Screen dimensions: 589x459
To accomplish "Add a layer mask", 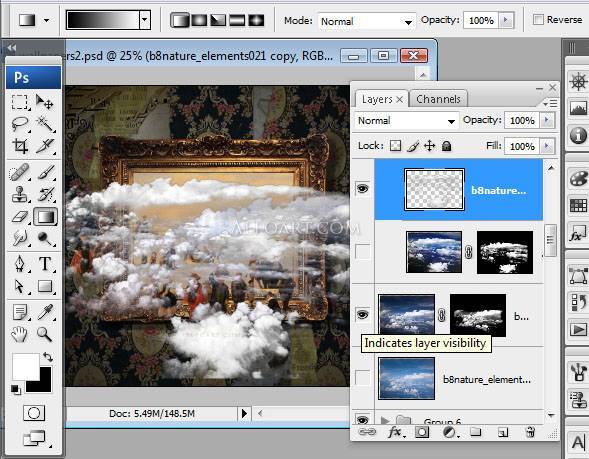I will (422, 432).
